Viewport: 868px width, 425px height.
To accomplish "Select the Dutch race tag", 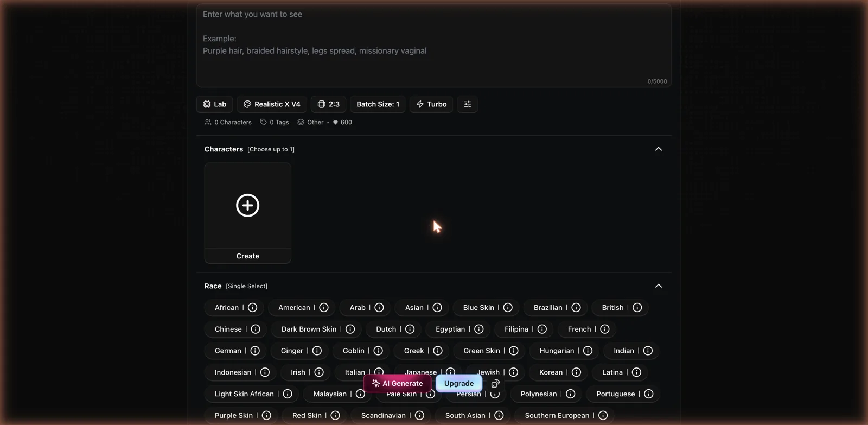I will [x=386, y=329].
